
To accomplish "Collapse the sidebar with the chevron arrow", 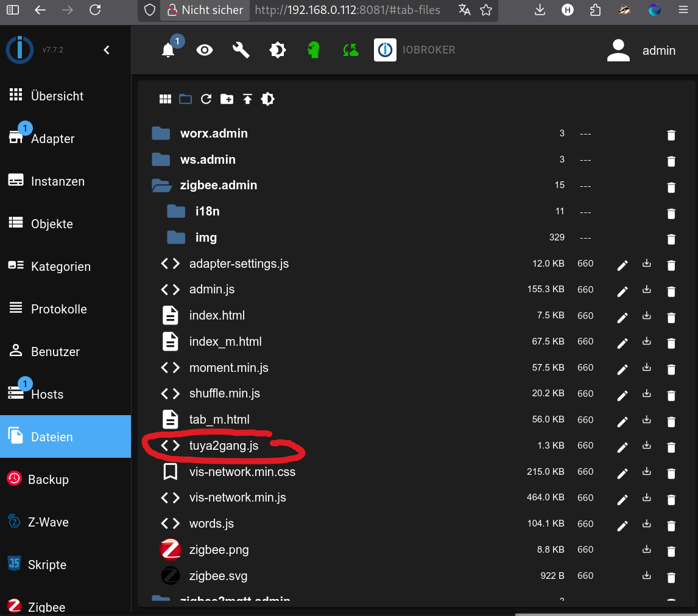I will [x=107, y=50].
